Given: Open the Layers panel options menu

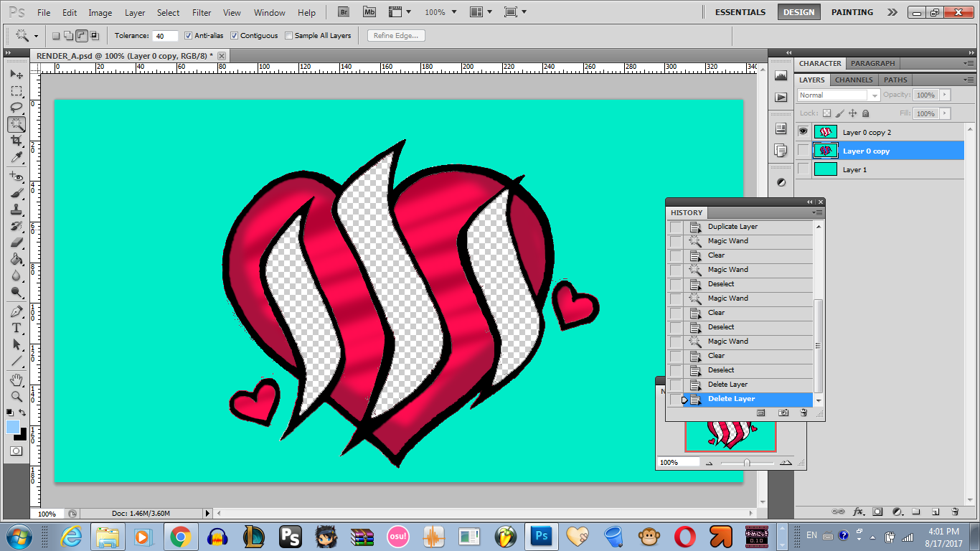Looking at the screenshot, I should point(969,80).
